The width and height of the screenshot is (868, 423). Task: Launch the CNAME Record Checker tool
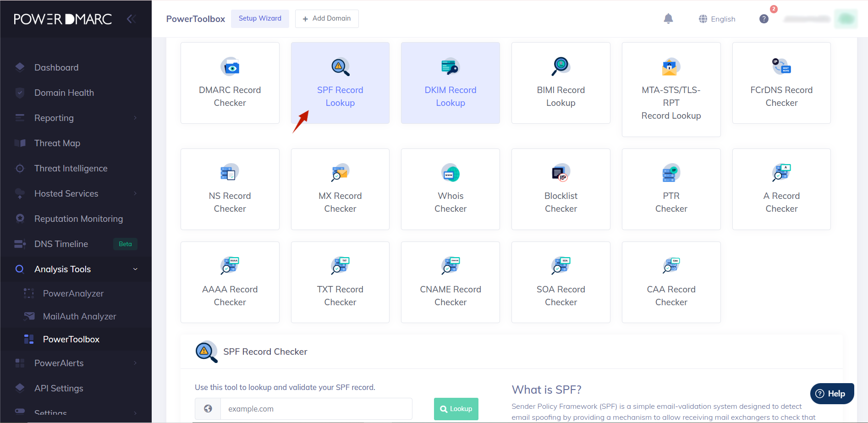click(450, 282)
